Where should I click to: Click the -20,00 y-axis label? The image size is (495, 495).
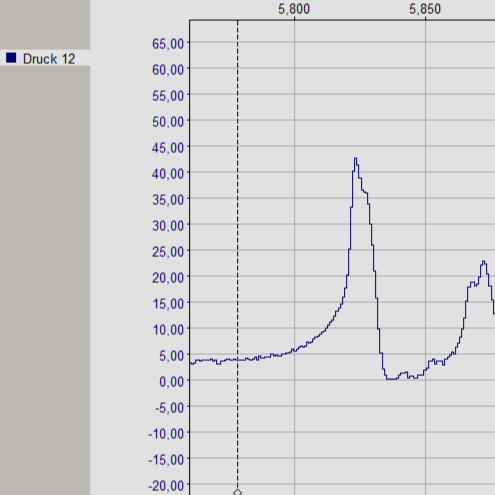click(x=166, y=486)
